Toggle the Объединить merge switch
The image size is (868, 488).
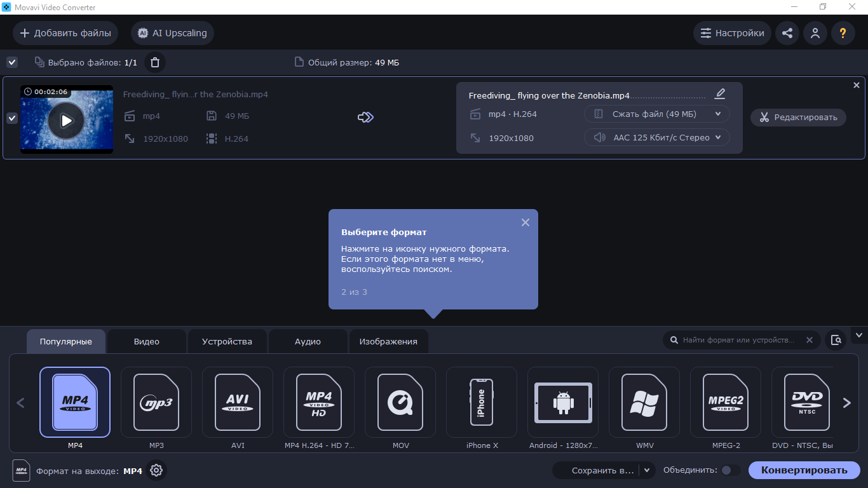click(x=731, y=470)
